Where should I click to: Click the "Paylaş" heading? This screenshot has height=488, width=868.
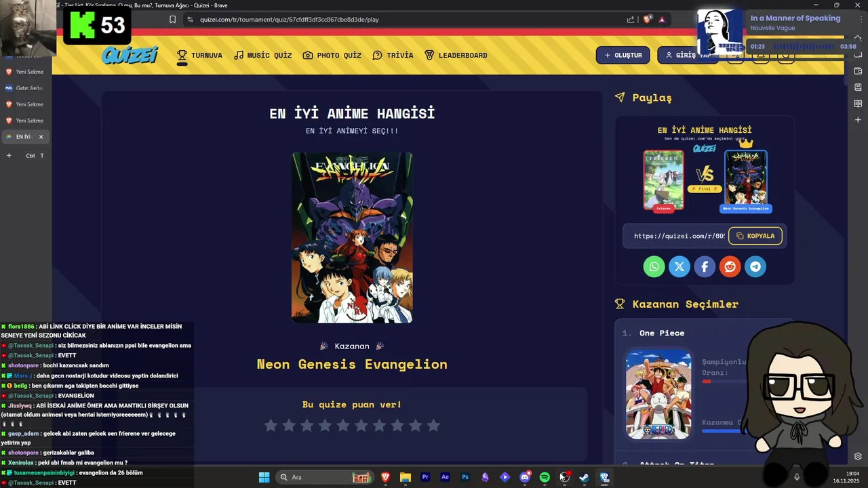pyautogui.click(x=652, y=98)
